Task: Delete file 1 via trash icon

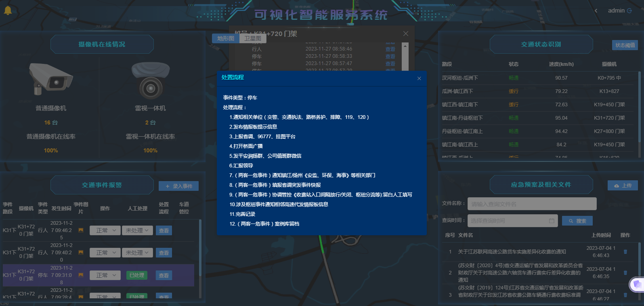Action: click(625, 251)
